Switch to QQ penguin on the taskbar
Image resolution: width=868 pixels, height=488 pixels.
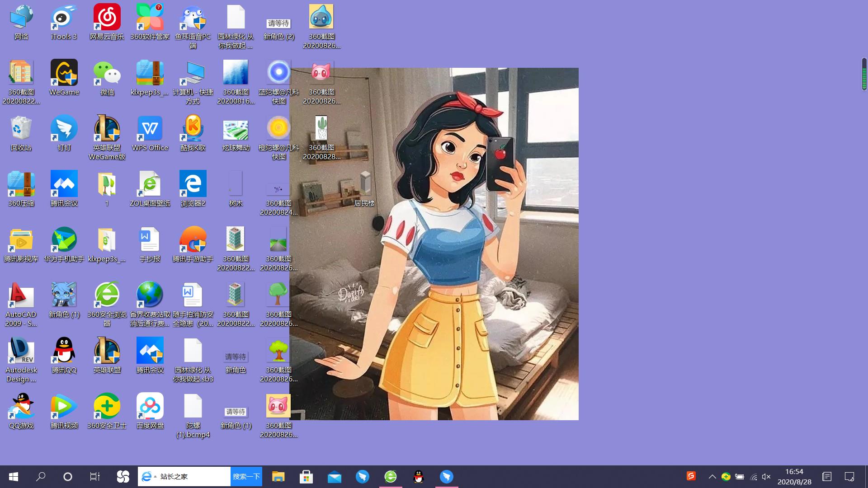point(419,477)
